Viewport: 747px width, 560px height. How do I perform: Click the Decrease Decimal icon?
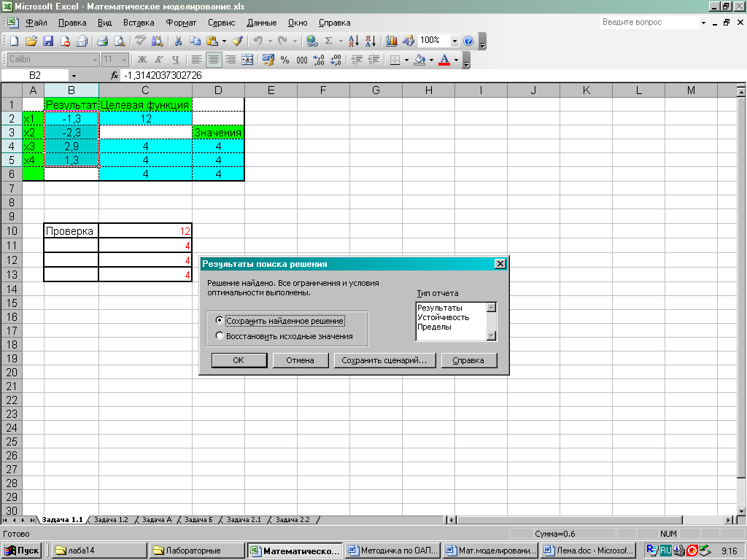tap(336, 60)
